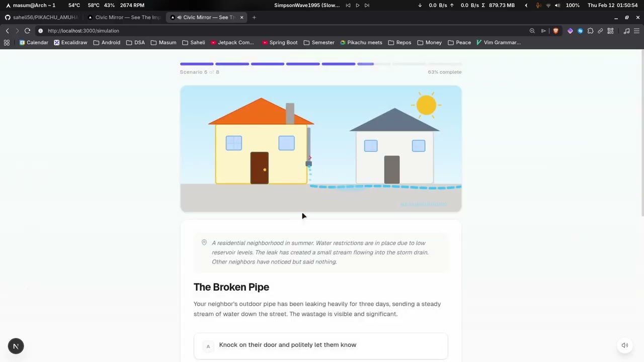Viewport: 644px width, 362px height.
Task: Click the "63% complete" label
Action: coord(445,72)
